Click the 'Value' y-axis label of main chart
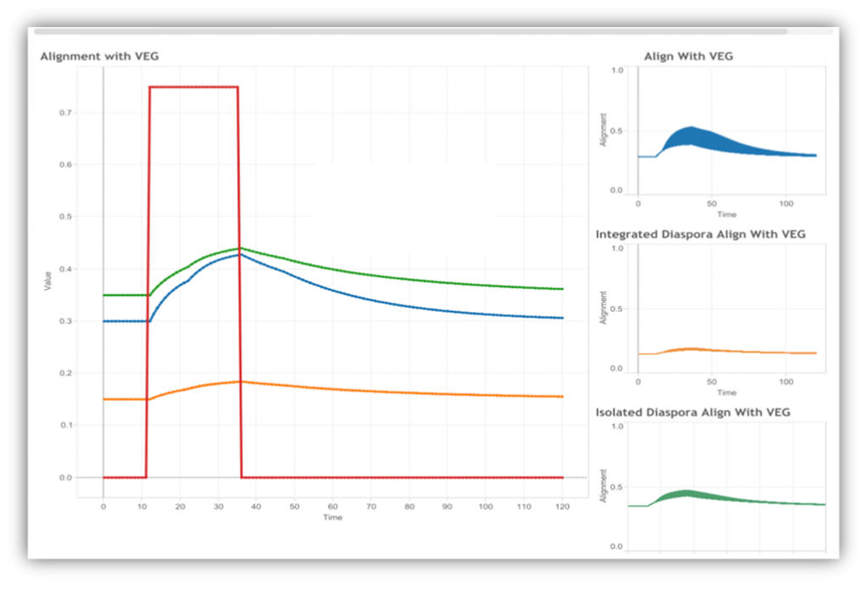The width and height of the screenshot is (868, 589). point(47,281)
